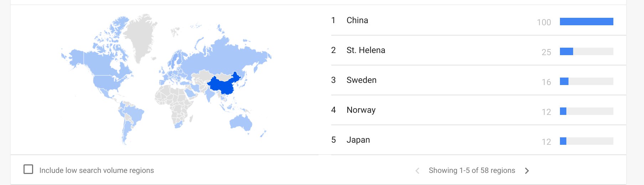This screenshot has width=644, height=185.
Task: Click Japan's interest bar showing 12
Action: pyautogui.click(x=587, y=141)
